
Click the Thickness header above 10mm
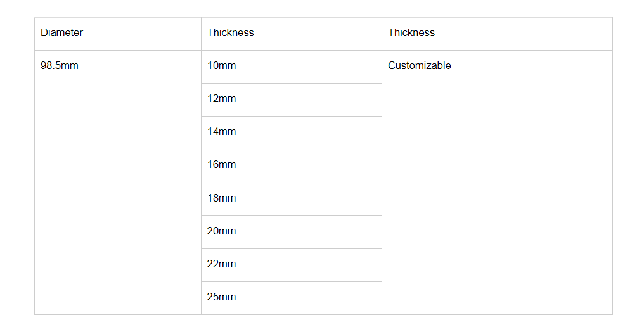(x=230, y=33)
